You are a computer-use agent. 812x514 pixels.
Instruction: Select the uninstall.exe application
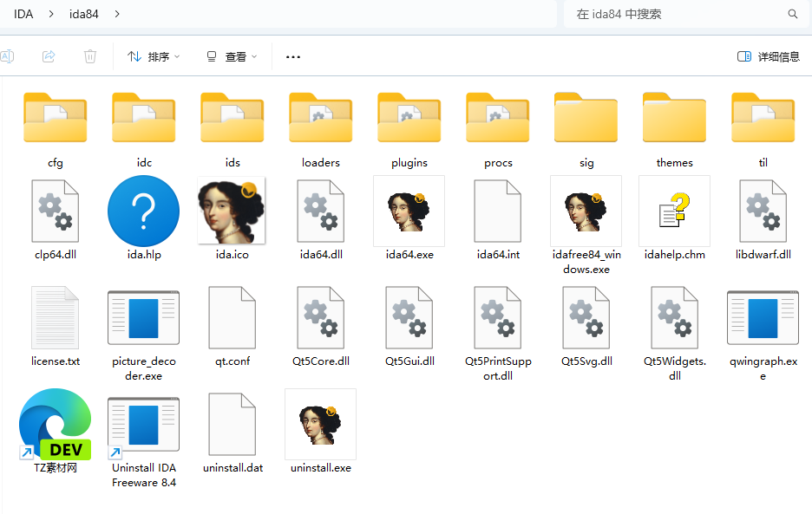(x=321, y=425)
